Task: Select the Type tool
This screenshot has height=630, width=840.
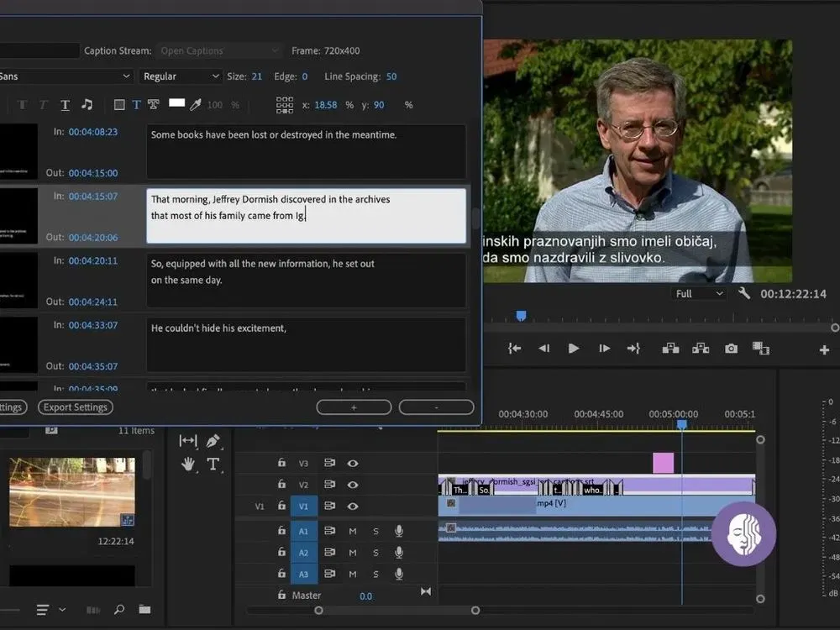Action: pyautogui.click(x=213, y=464)
